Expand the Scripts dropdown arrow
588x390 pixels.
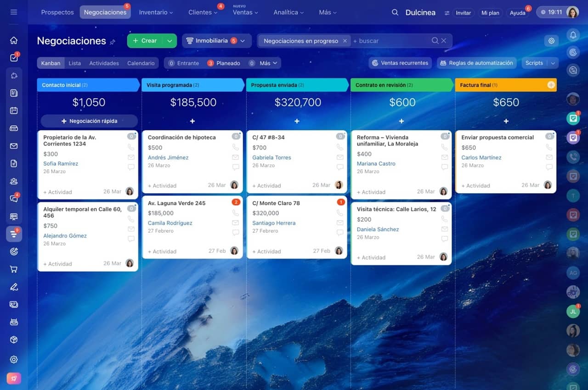[x=553, y=63]
